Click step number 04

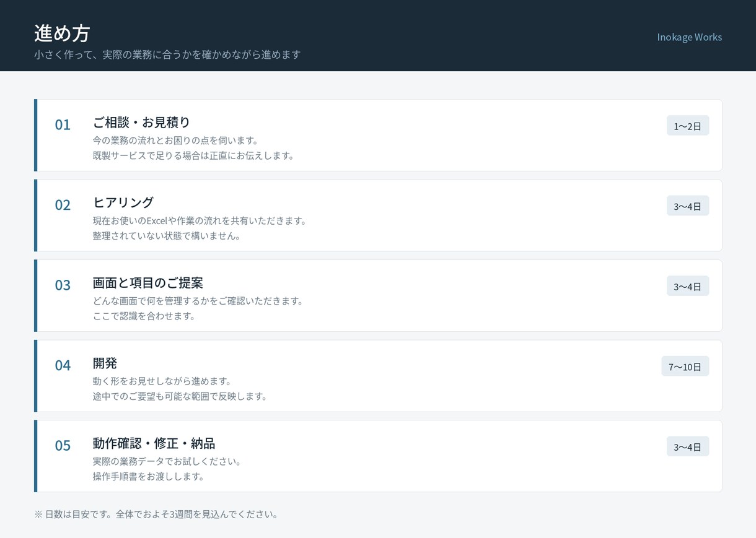[63, 365]
